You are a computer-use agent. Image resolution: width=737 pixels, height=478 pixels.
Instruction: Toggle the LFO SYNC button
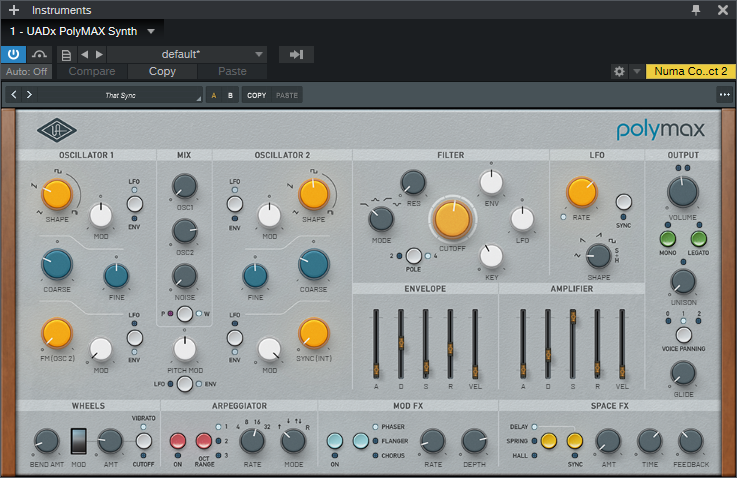[623, 202]
